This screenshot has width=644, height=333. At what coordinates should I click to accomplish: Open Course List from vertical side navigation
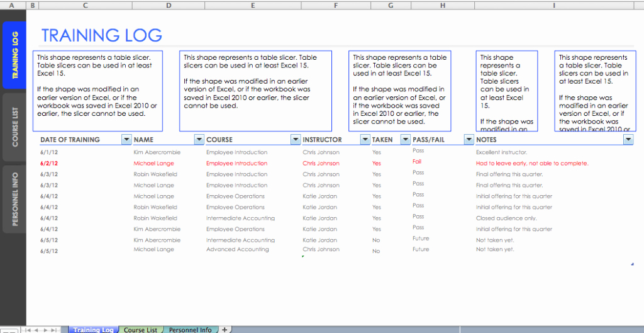coord(15,127)
